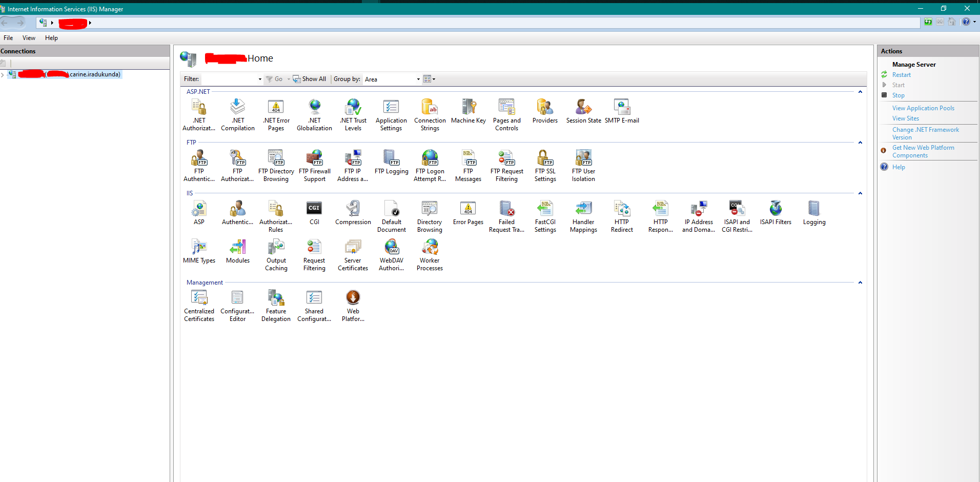Open the View menu
Image resolution: width=980 pixels, height=482 pixels.
(29, 38)
